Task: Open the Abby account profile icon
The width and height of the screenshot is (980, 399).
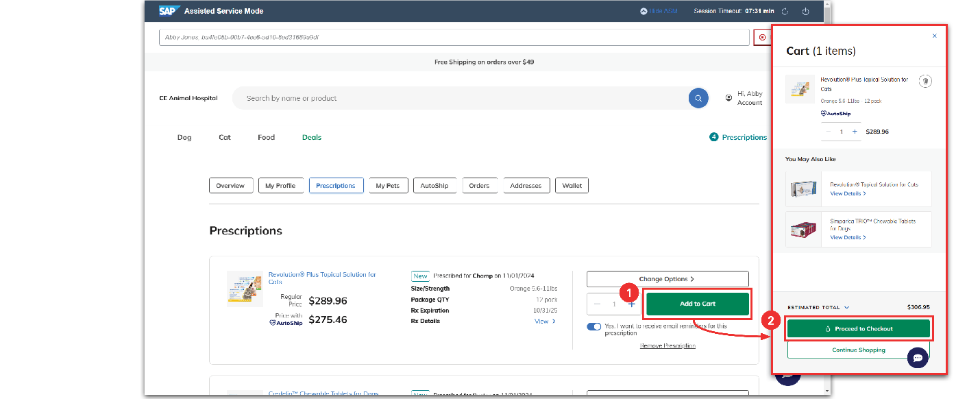Action: point(728,98)
